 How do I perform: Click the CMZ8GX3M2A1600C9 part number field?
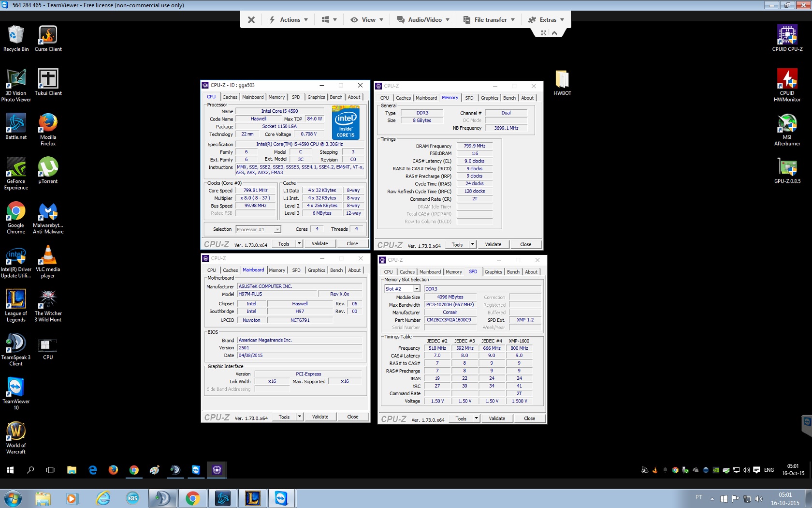tap(449, 320)
